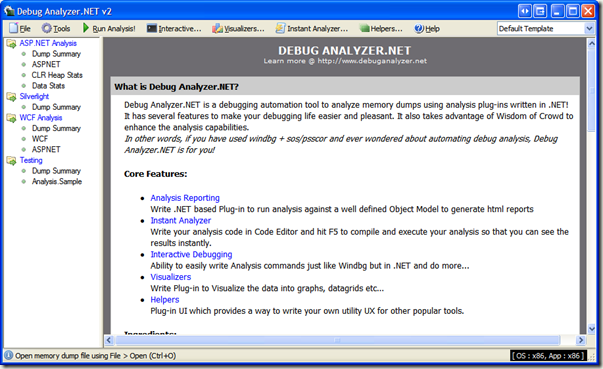Select ASP.NET Analysis tree node
The width and height of the screenshot is (603, 369).
point(48,43)
